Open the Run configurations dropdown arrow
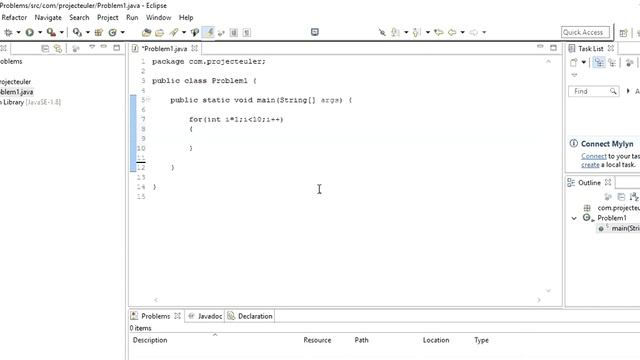The image size is (640, 360). [40, 32]
